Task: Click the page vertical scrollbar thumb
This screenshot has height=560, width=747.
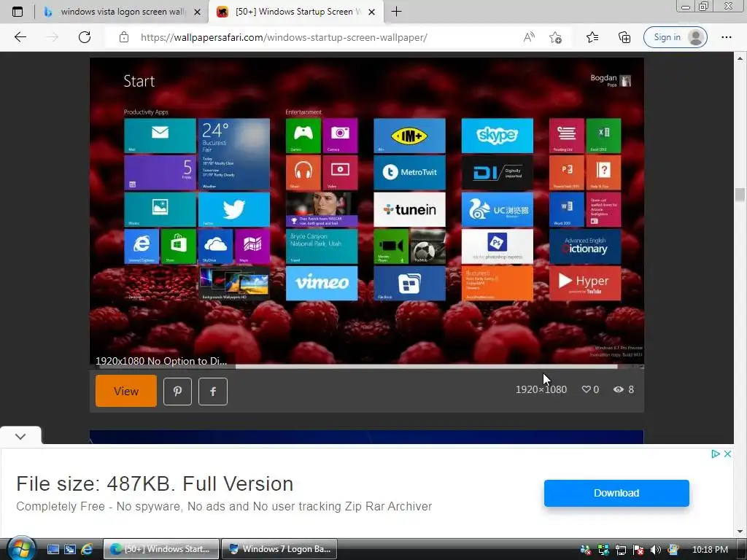Action: [x=740, y=195]
